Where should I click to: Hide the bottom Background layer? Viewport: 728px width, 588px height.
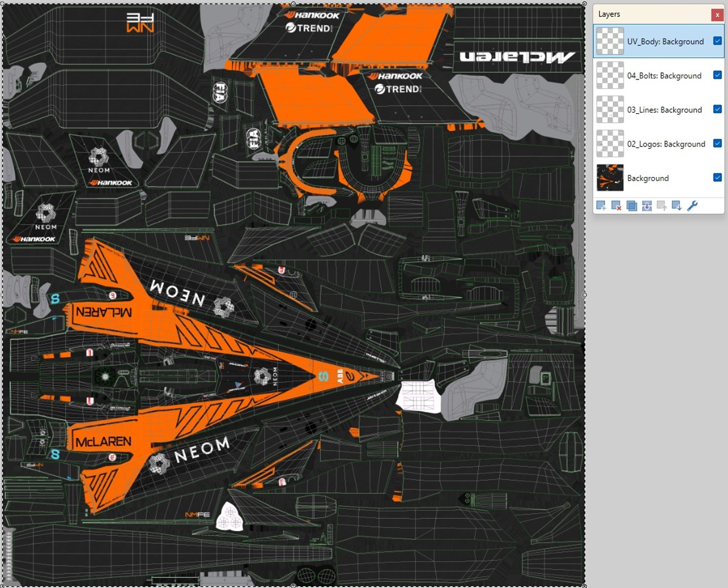click(x=717, y=177)
